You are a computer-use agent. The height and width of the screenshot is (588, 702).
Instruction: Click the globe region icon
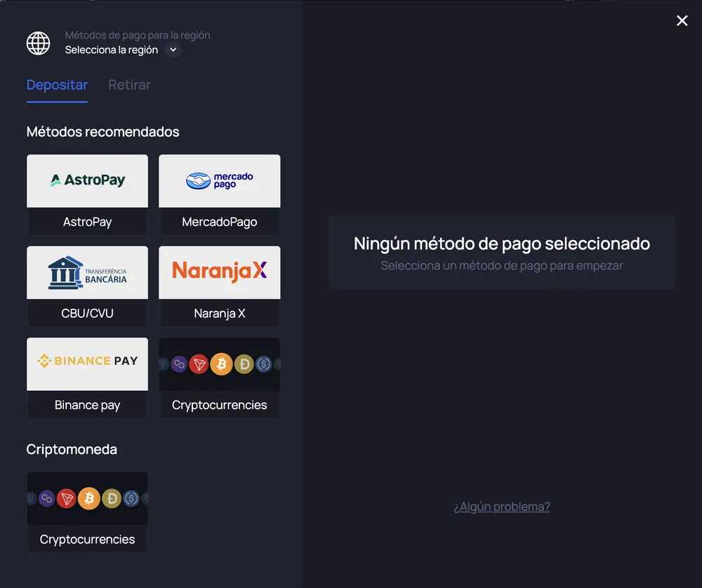[x=38, y=43]
